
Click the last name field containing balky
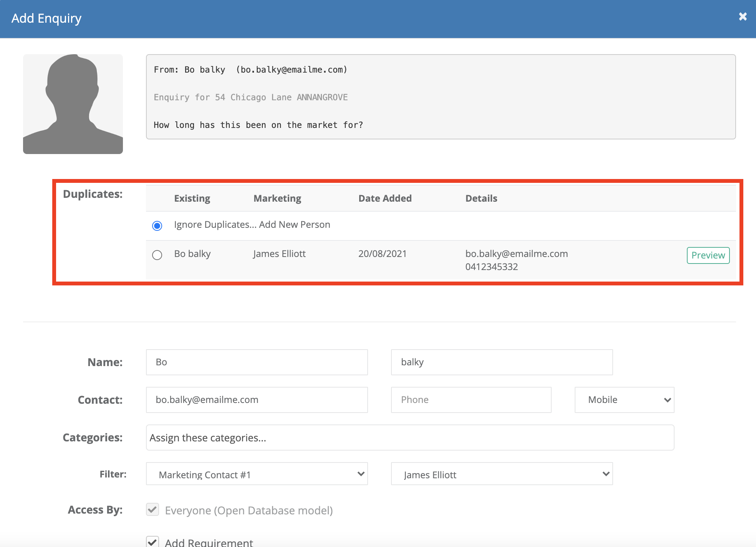pyautogui.click(x=502, y=362)
